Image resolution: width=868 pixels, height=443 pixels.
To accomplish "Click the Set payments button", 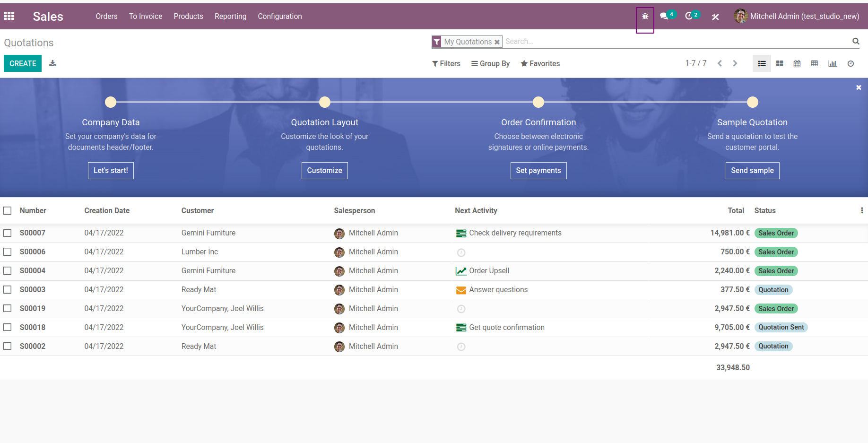I will 538,171.
